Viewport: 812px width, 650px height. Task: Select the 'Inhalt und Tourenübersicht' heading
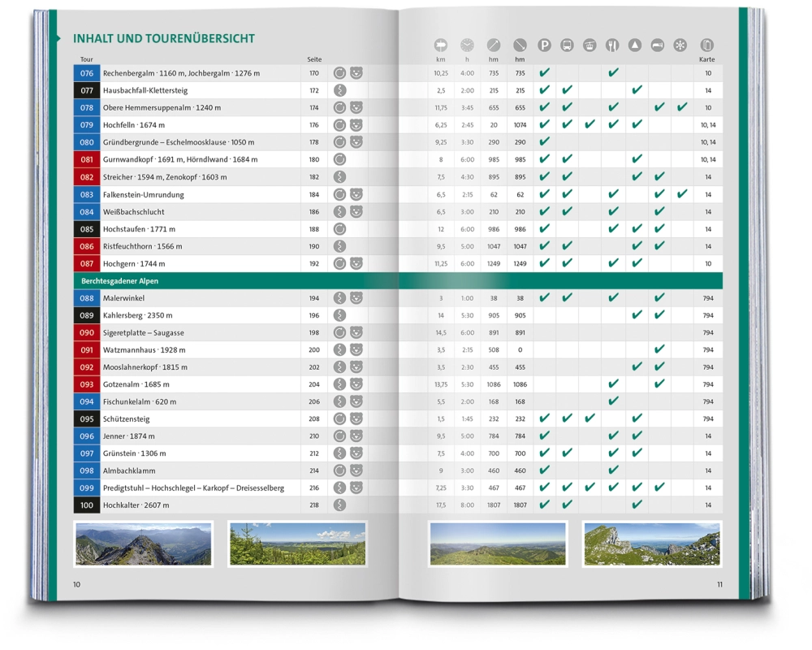click(164, 38)
